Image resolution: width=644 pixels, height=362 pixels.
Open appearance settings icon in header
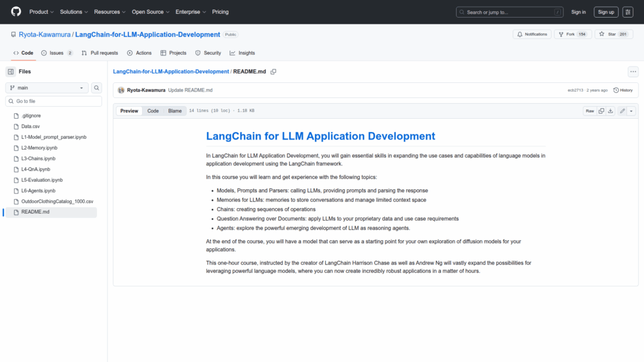click(628, 12)
